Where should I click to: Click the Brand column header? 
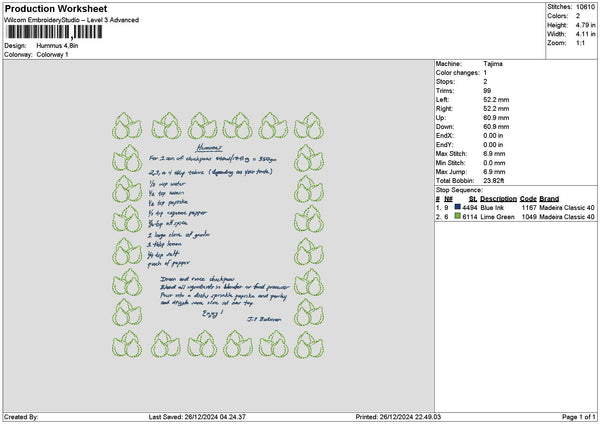549,199
